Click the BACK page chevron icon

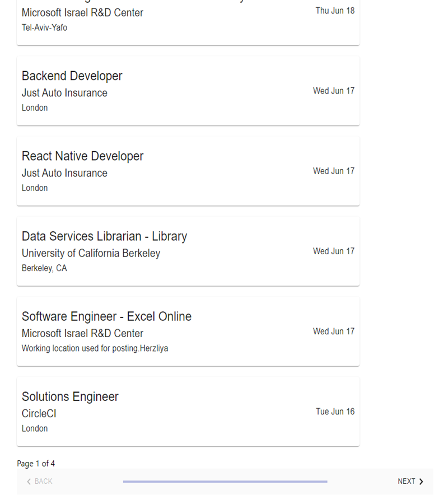tap(28, 481)
